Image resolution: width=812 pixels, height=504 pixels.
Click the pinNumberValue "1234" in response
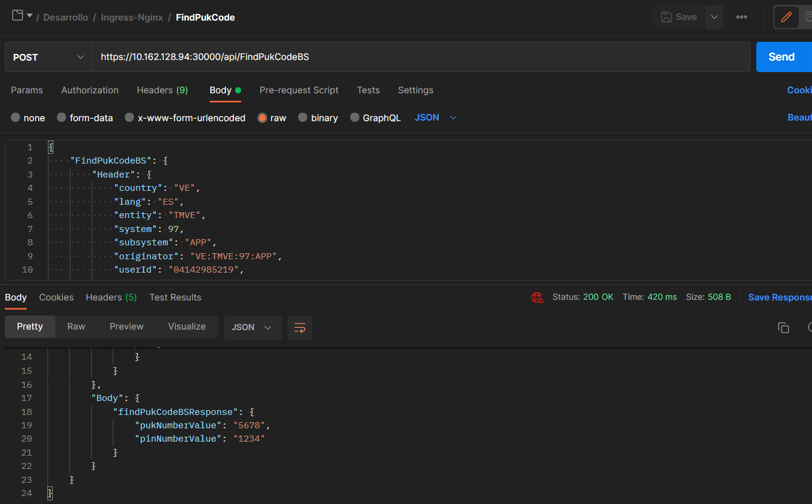249,439
